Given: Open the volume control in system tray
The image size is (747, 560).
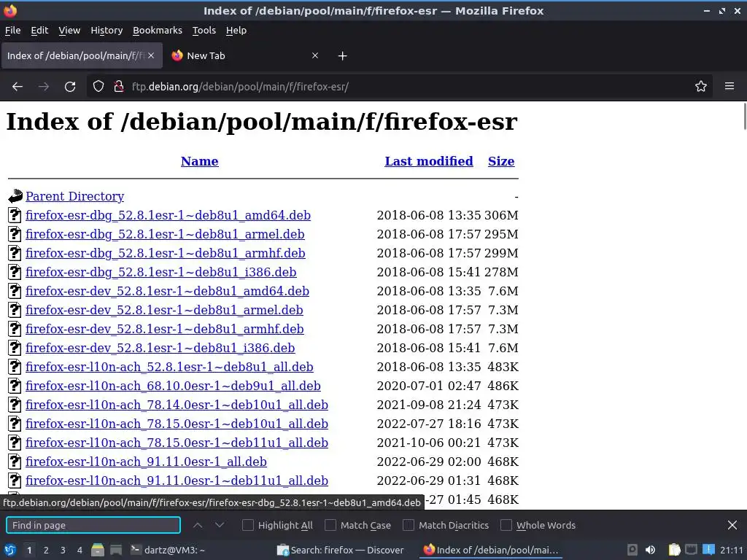Looking at the screenshot, I should tap(650, 550).
